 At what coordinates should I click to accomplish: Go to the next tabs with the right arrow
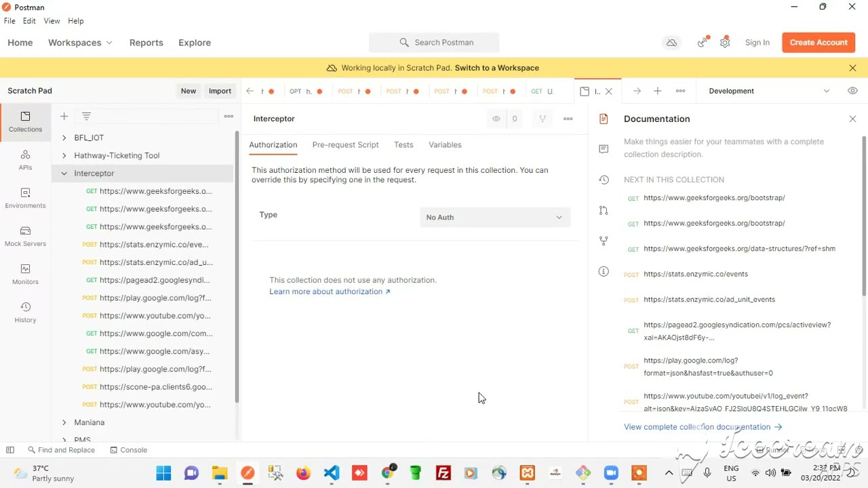[x=637, y=91]
